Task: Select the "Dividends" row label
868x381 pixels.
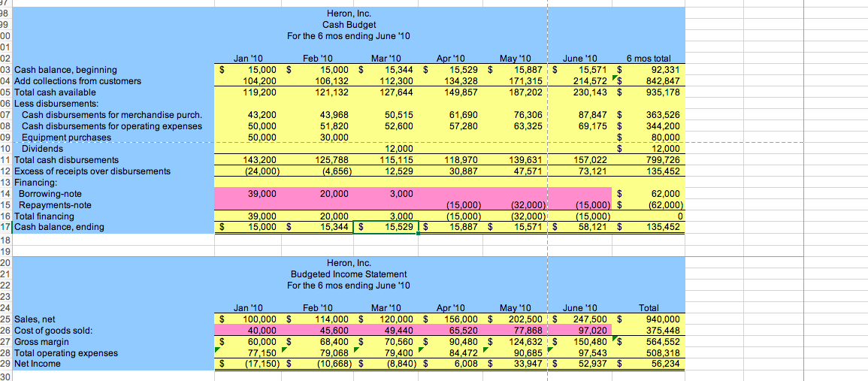Action: 42,148
